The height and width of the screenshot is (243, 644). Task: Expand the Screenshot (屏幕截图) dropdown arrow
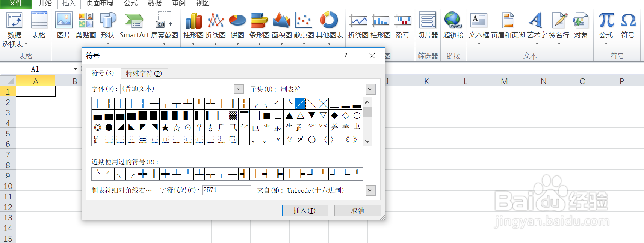tap(164, 44)
